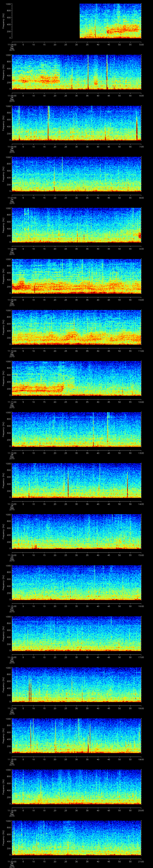Click the spectrogram panel starting at 11:09:00
The image size is (153, 868).
77,276
